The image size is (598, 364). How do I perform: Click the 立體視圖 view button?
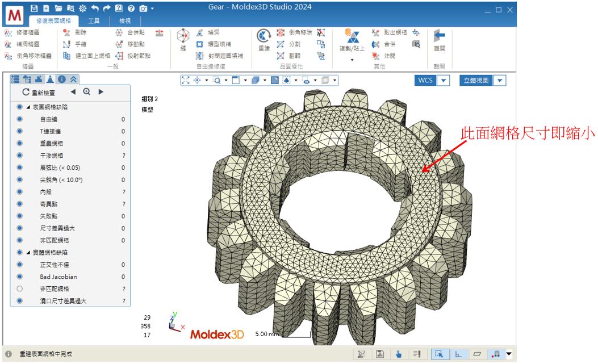[476, 81]
